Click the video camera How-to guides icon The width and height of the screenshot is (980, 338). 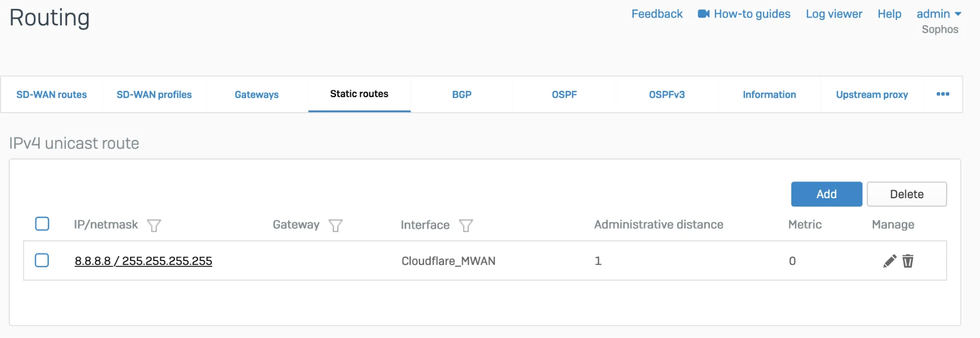[704, 14]
